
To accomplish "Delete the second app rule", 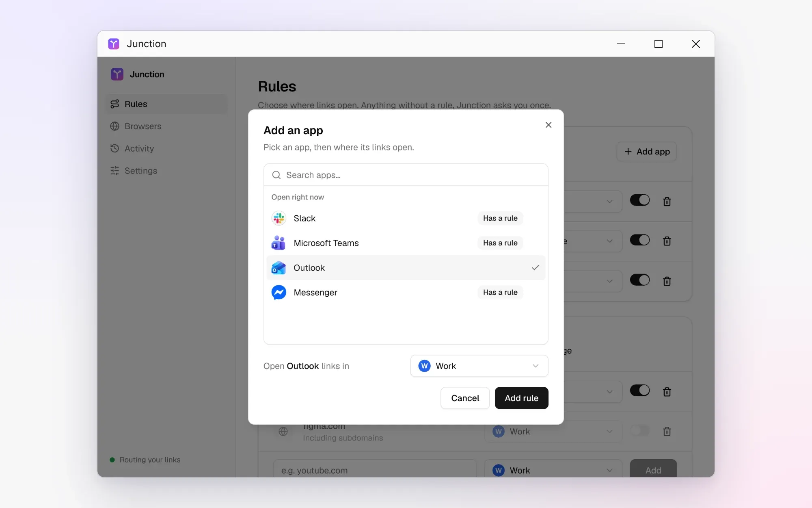I will click(667, 241).
